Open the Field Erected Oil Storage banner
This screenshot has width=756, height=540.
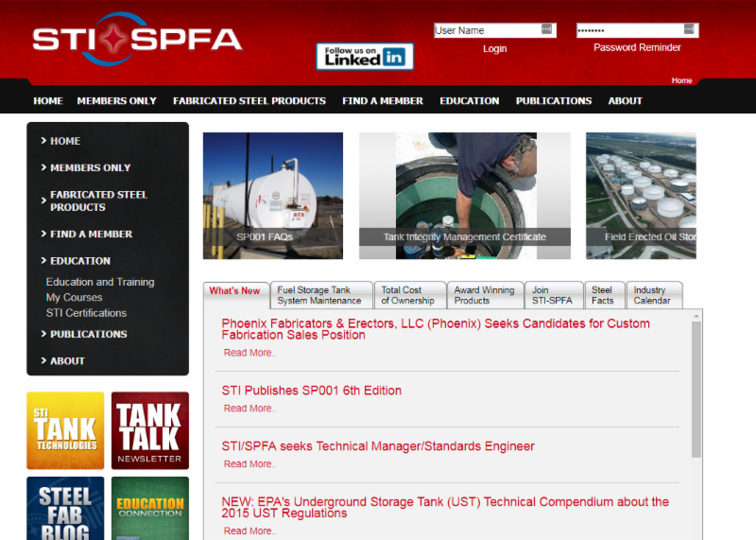(642, 196)
